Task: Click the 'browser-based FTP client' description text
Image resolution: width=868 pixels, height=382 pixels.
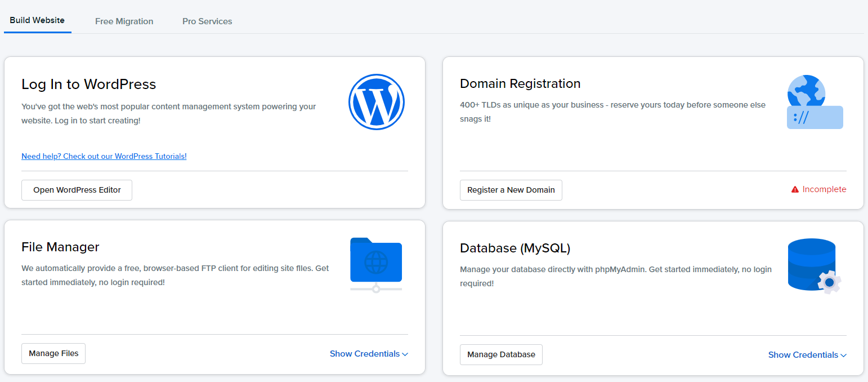Action: coord(175,275)
